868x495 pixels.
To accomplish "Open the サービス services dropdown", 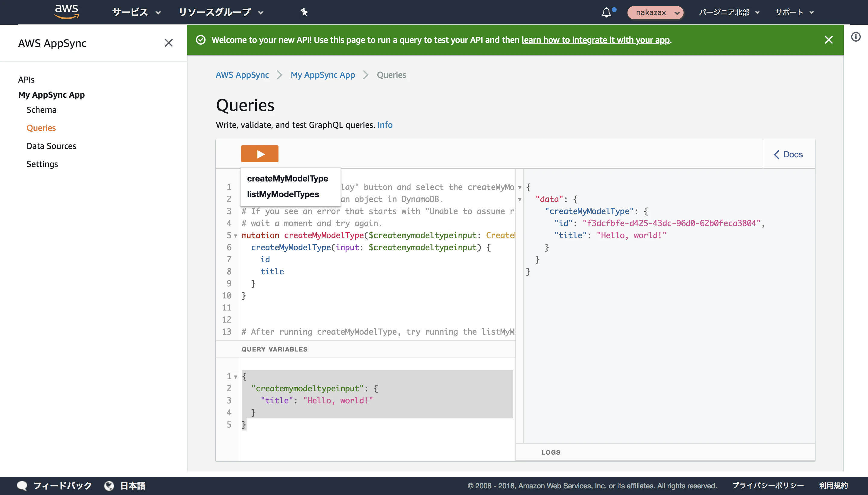I will tap(137, 12).
